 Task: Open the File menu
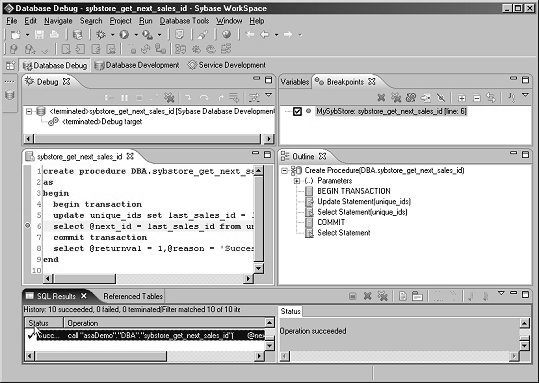(11, 21)
